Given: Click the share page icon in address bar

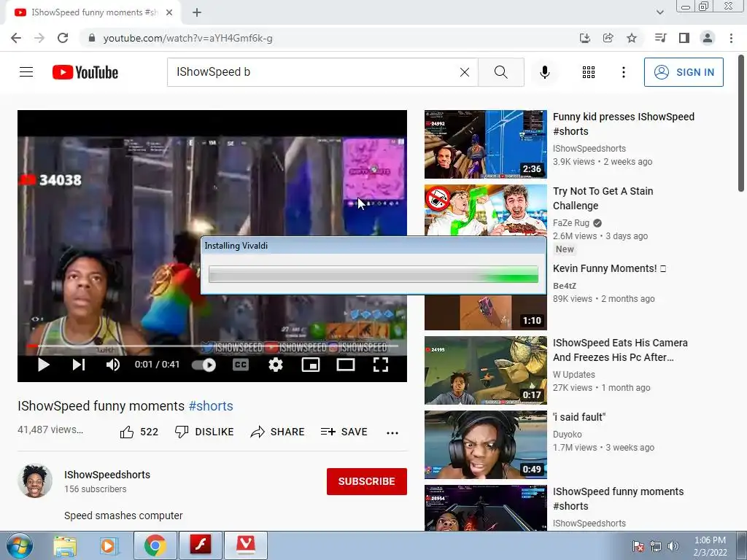Looking at the screenshot, I should click(608, 38).
